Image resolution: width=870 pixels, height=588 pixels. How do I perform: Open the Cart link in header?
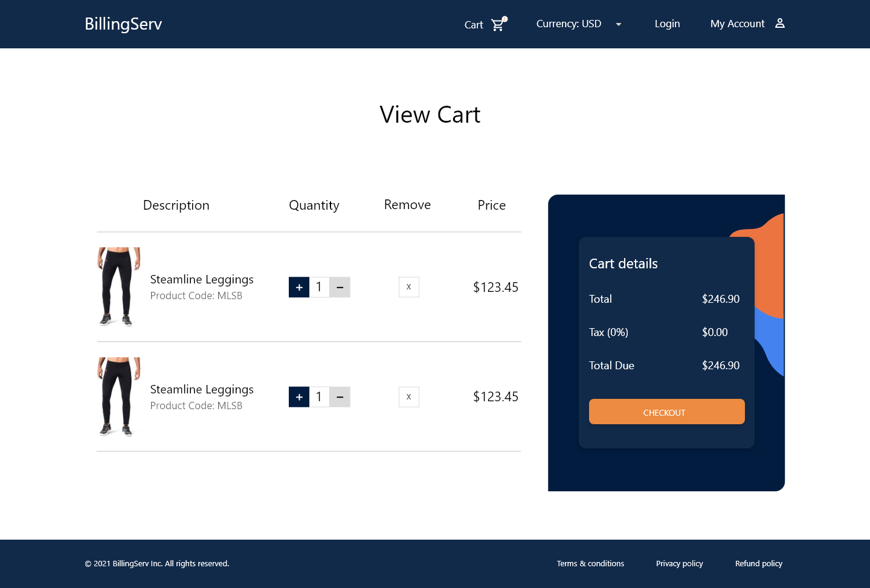click(474, 25)
